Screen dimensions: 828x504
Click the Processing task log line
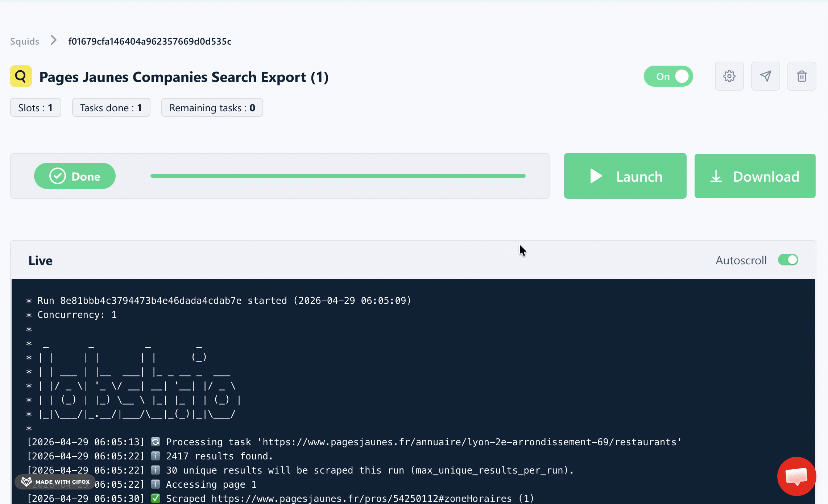(x=355, y=442)
